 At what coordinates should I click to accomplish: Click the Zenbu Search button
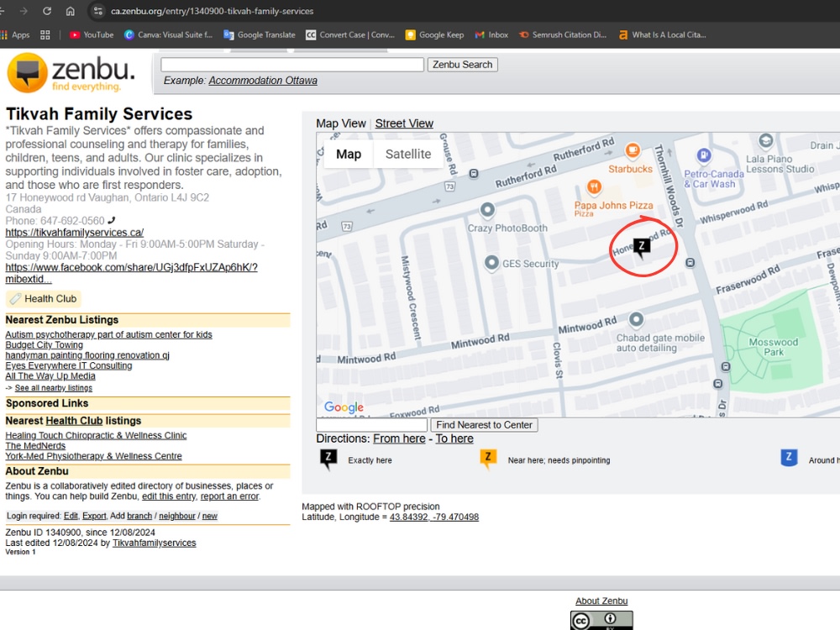click(462, 65)
